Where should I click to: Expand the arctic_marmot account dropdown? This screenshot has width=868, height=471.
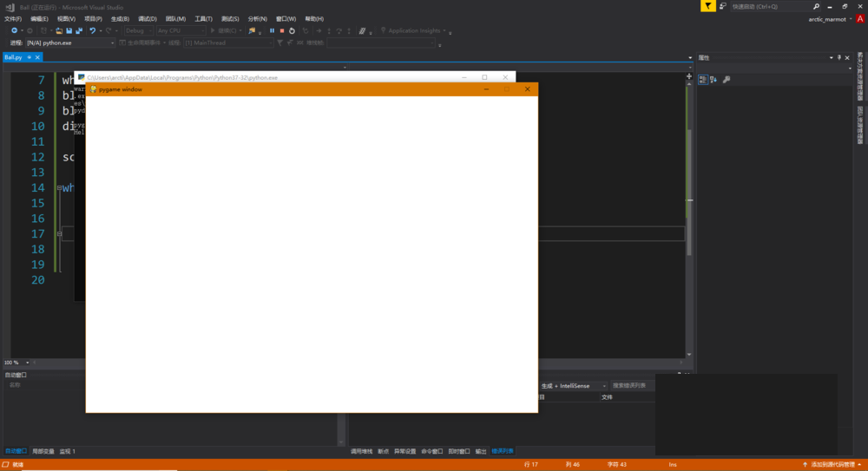851,19
